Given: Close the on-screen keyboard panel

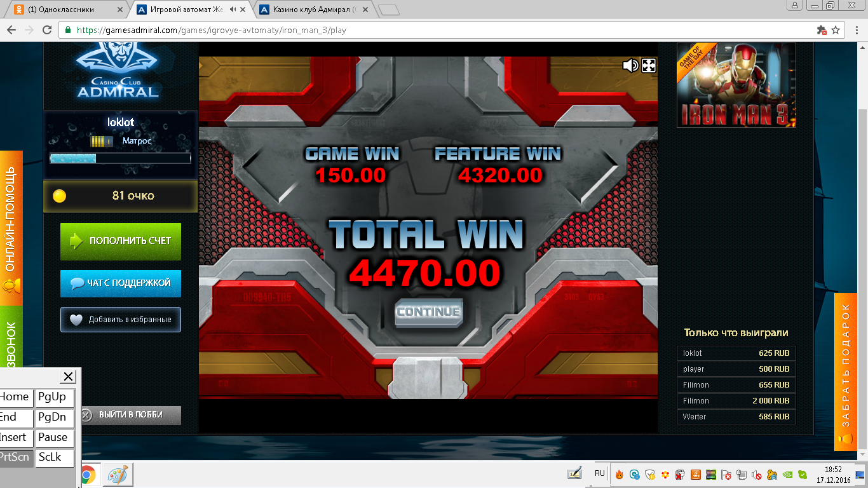Looking at the screenshot, I should point(69,377).
